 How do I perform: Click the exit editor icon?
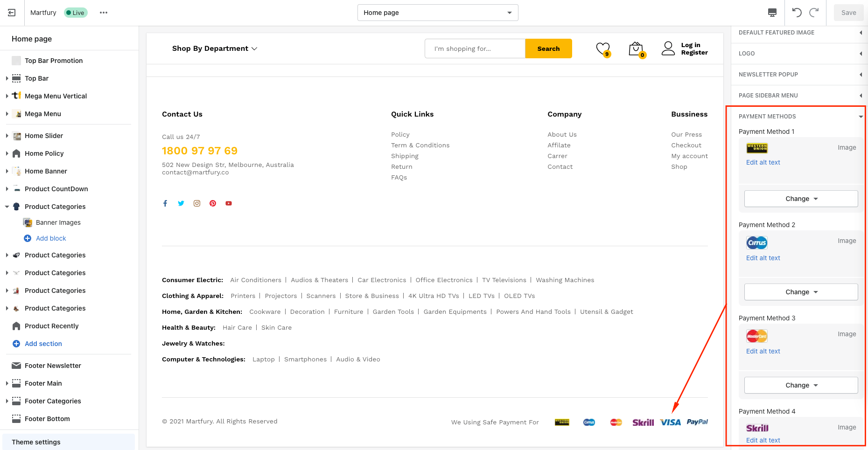12,13
